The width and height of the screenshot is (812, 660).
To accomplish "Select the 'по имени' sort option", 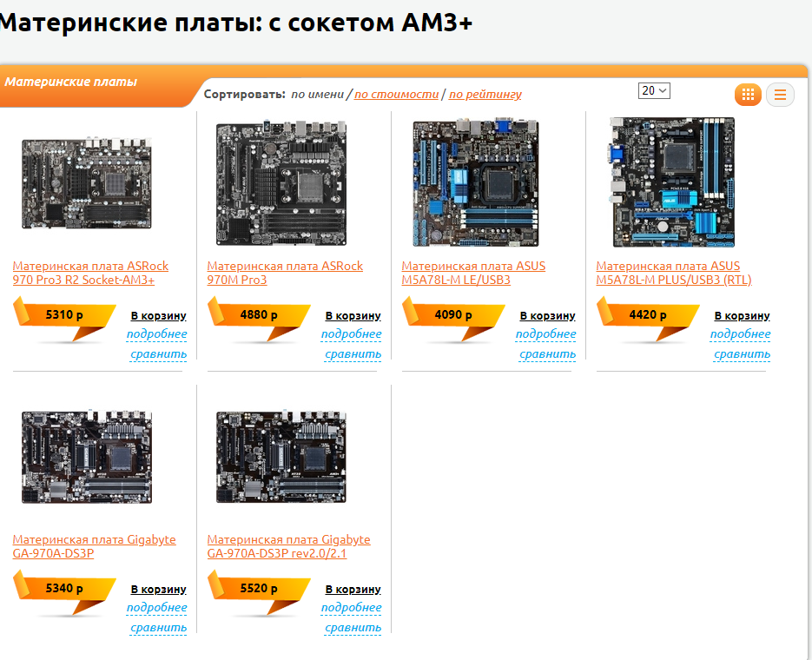I will point(318,94).
